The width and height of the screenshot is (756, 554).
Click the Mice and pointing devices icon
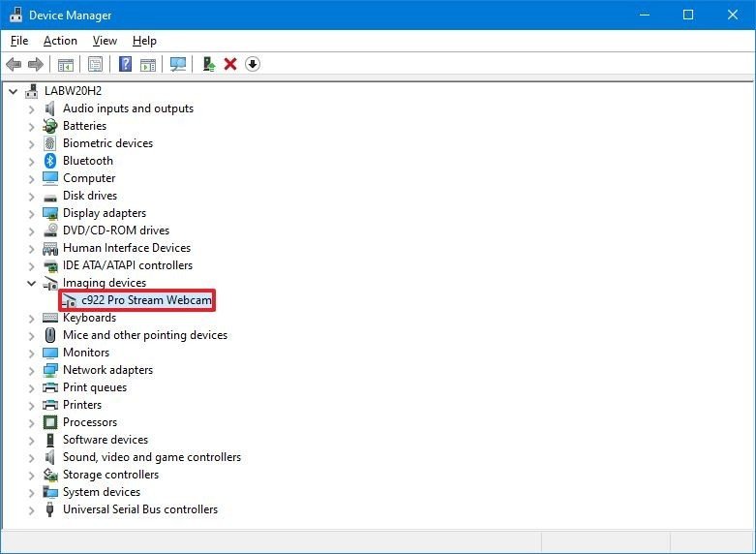click(50, 335)
